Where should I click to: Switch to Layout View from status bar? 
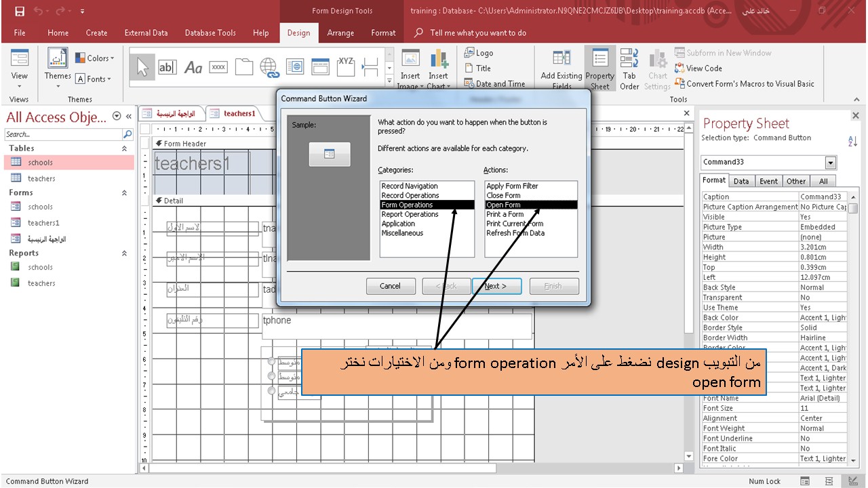click(x=830, y=481)
